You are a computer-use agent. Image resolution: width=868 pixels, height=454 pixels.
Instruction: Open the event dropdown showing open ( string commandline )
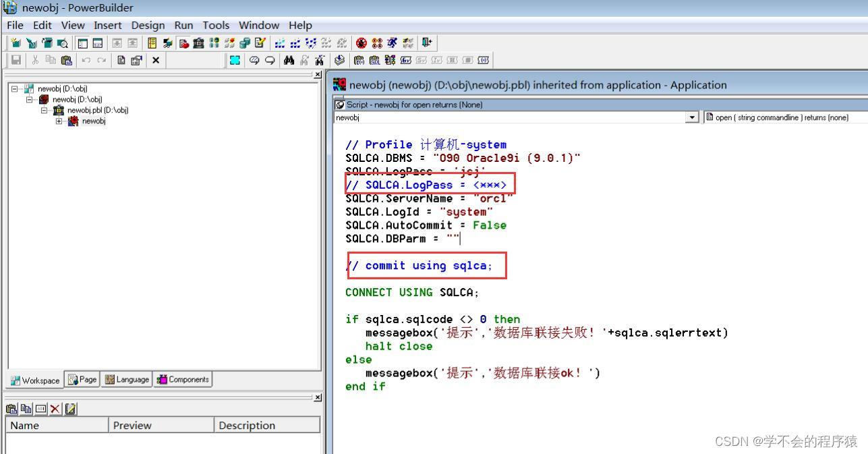click(x=786, y=117)
